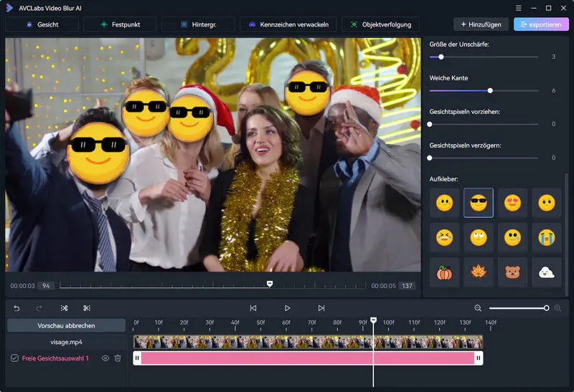Choose the laughing squint emoji sticker
Screen dimensions: 574x392
[444, 238]
